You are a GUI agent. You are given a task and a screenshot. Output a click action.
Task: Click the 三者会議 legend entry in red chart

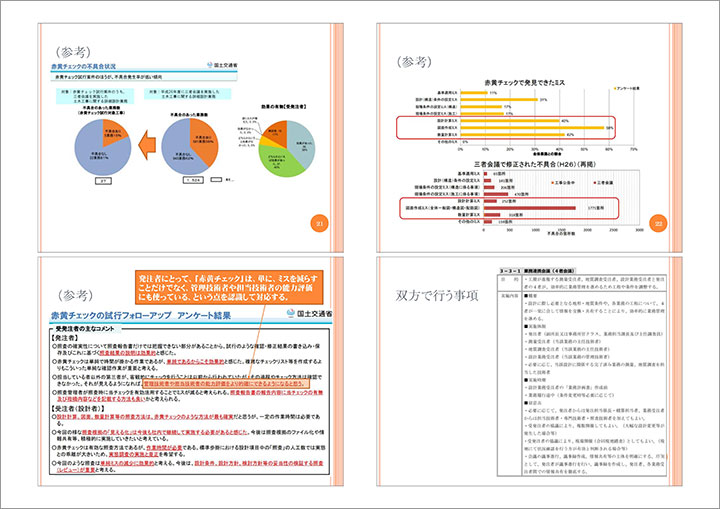click(603, 183)
